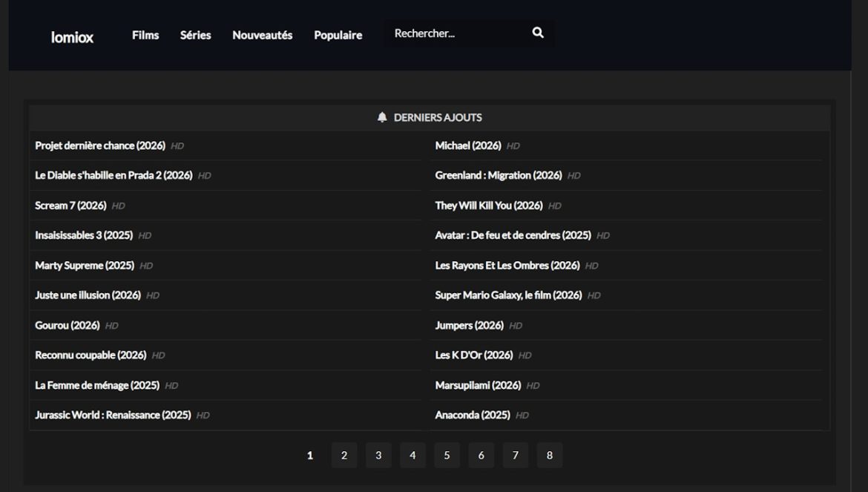
Task: Click the bell icon beside DERNIERS AJOUTS
Action: point(382,117)
